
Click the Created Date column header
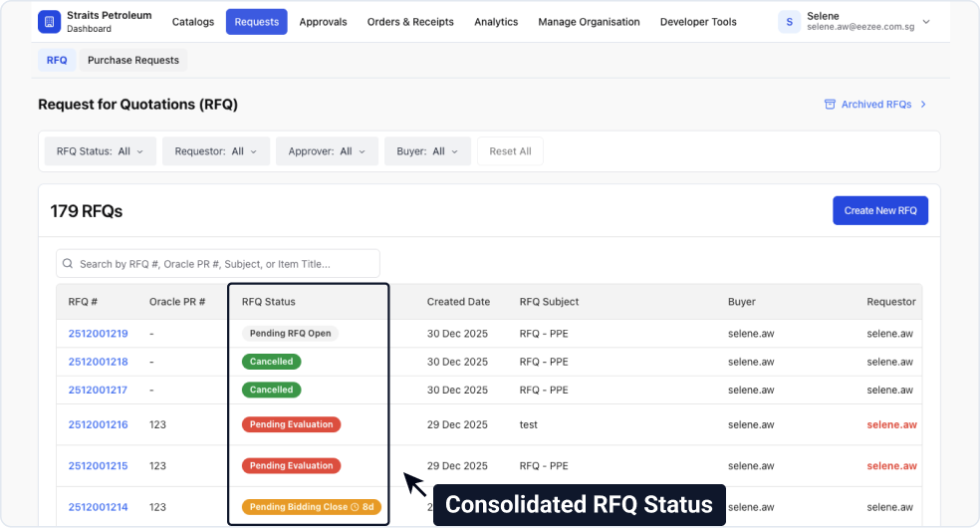pos(459,302)
